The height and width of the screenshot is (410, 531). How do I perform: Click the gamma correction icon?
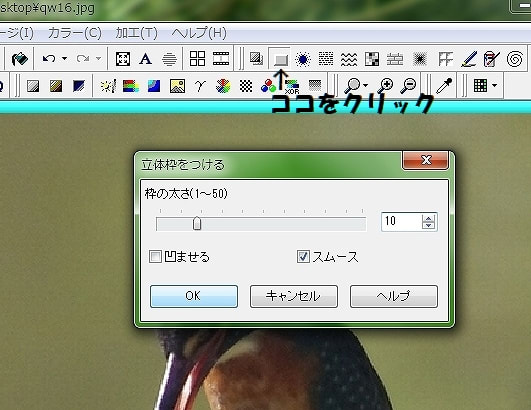pyautogui.click(x=200, y=86)
